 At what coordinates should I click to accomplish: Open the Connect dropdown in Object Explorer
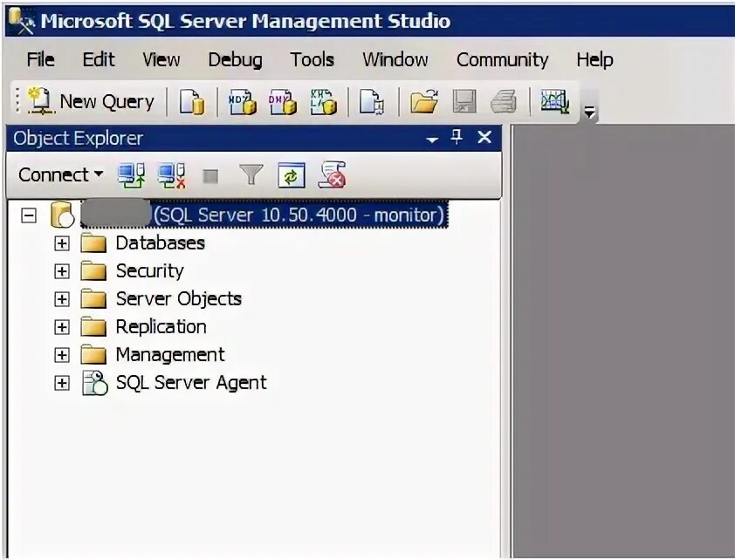(60, 175)
